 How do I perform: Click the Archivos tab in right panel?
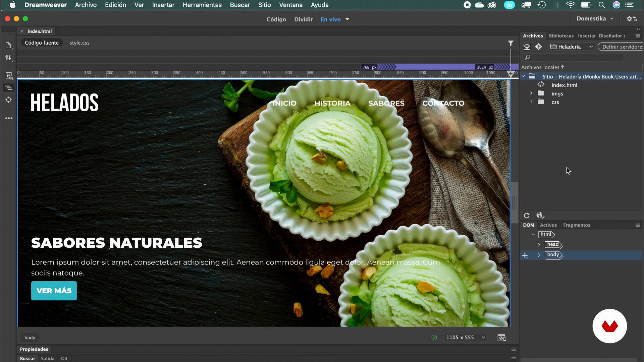point(533,35)
